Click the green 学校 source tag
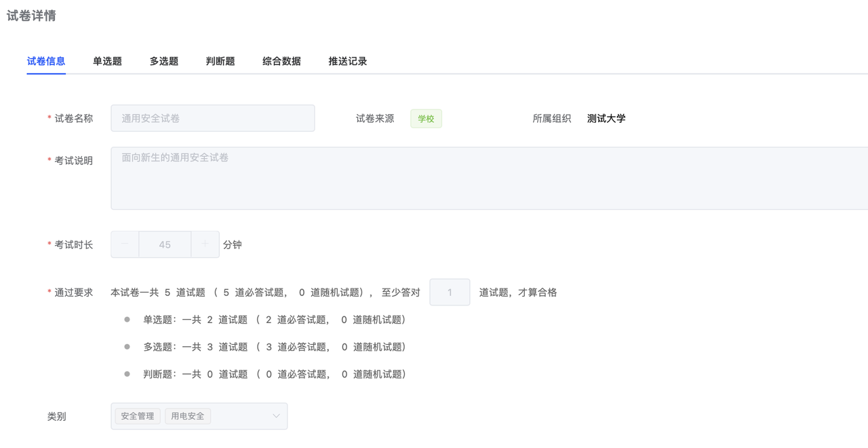 click(x=426, y=119)
